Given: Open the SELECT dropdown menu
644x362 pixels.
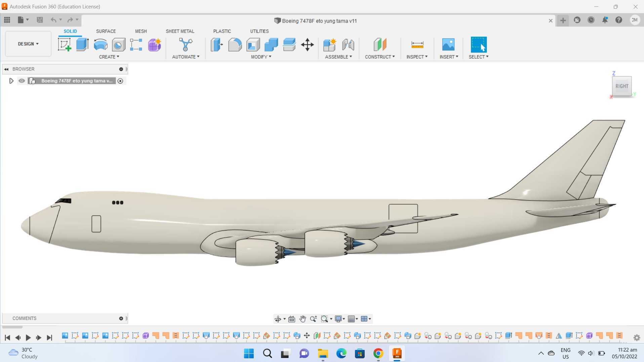Looking at the screenshot, I should [x=479, y=57].
